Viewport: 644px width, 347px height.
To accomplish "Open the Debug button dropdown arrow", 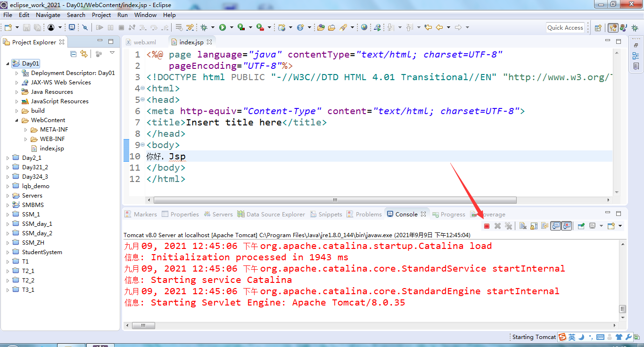I will coord(213,27).
